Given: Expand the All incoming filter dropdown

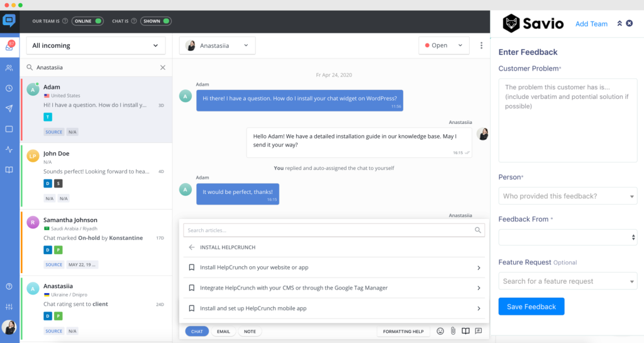Looking at the screenshot, I should [96, 45].
